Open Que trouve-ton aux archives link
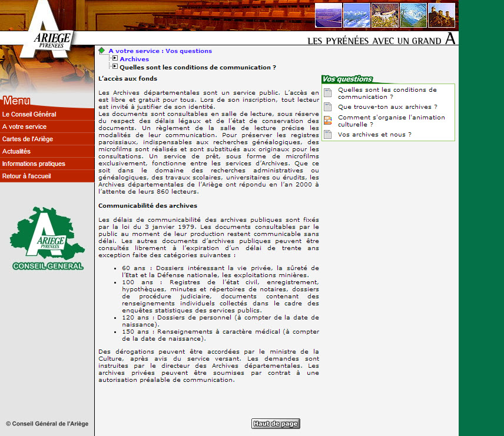Image resolution: width=504 pixels, height=436 pixels. [x=387, y=106]
